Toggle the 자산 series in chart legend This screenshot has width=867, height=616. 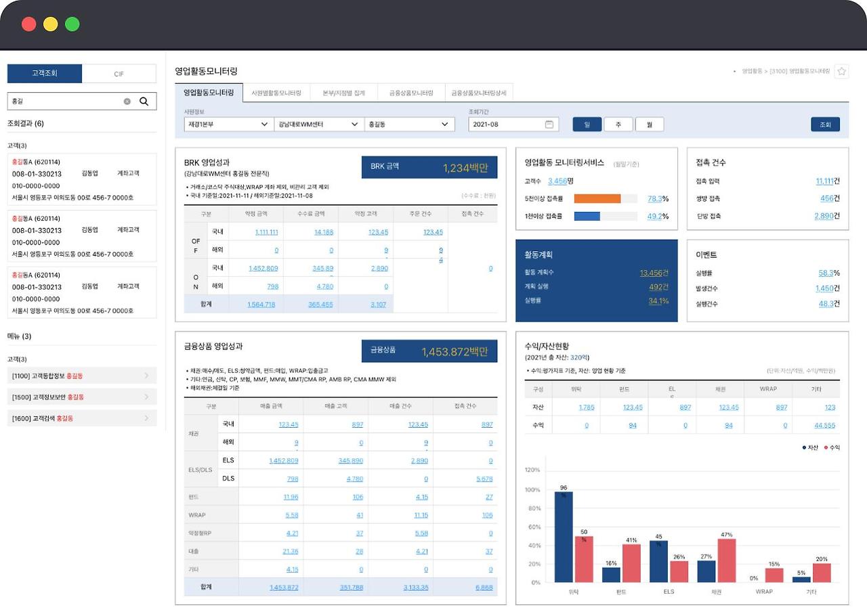[x=810, y=447]
